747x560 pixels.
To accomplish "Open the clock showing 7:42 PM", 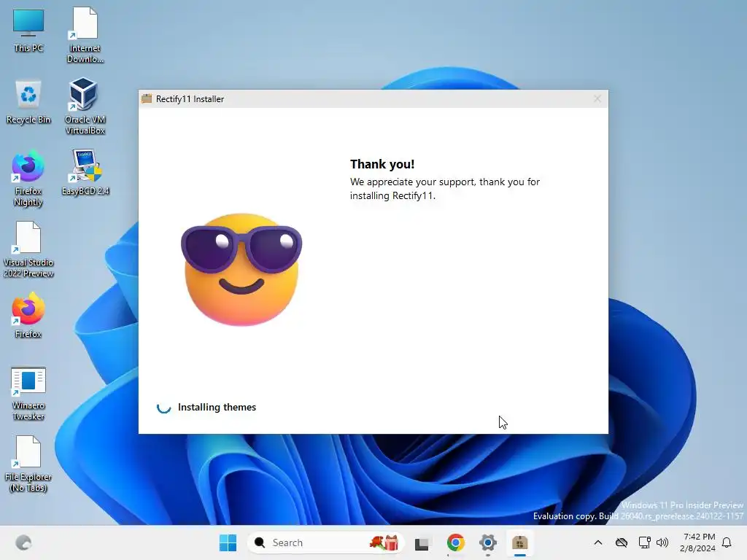I will 697,542.
